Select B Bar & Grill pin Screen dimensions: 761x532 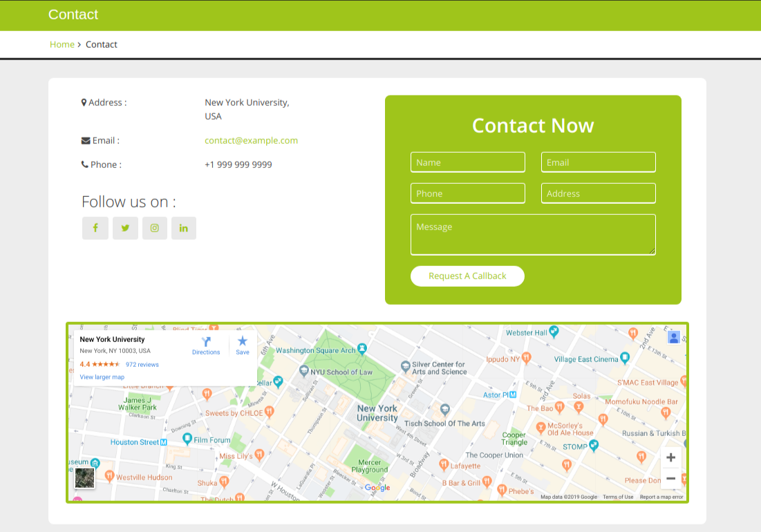[x=487, y=482]
